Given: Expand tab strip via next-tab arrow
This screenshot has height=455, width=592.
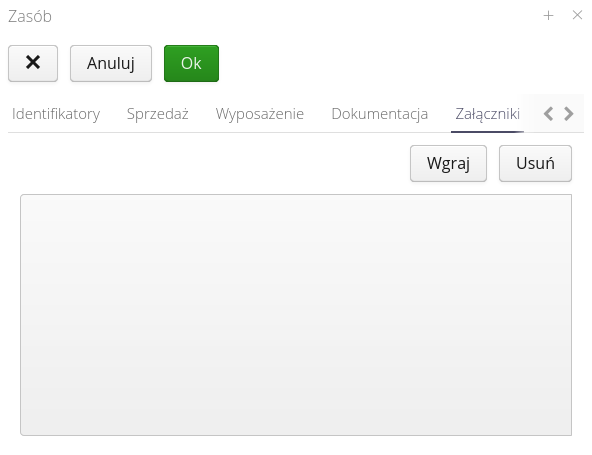Looking at the screenshot, I should (x=569, y=114).
